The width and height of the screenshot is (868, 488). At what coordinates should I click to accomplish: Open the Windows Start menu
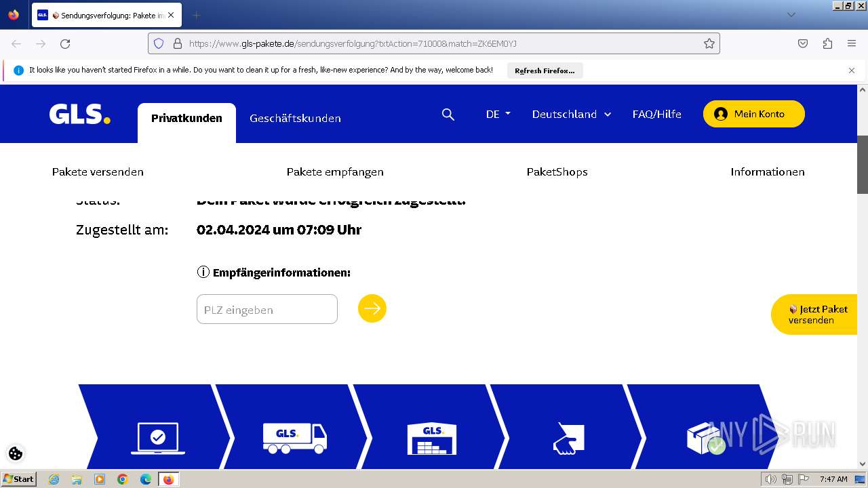(x=18, y=479)
